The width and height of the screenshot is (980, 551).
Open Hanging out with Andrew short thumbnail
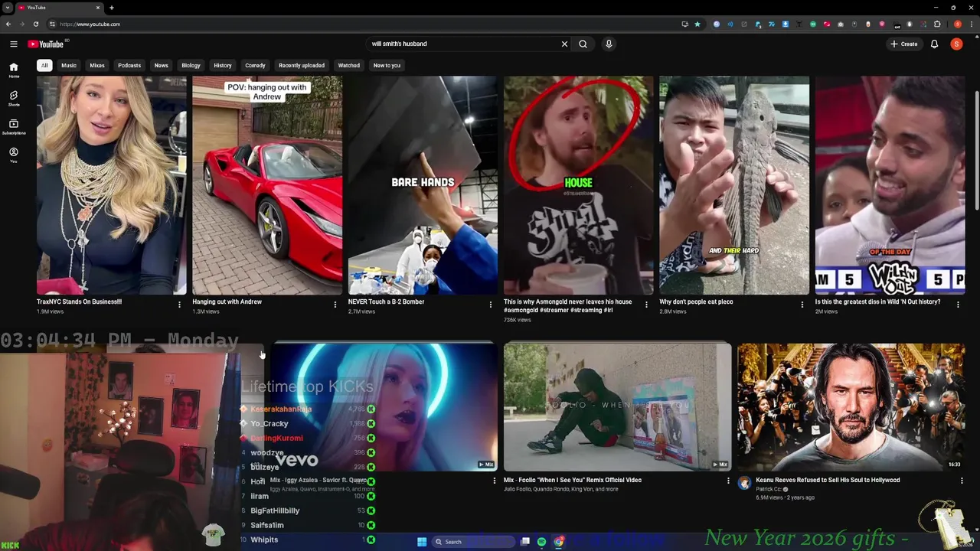(267, 185)
